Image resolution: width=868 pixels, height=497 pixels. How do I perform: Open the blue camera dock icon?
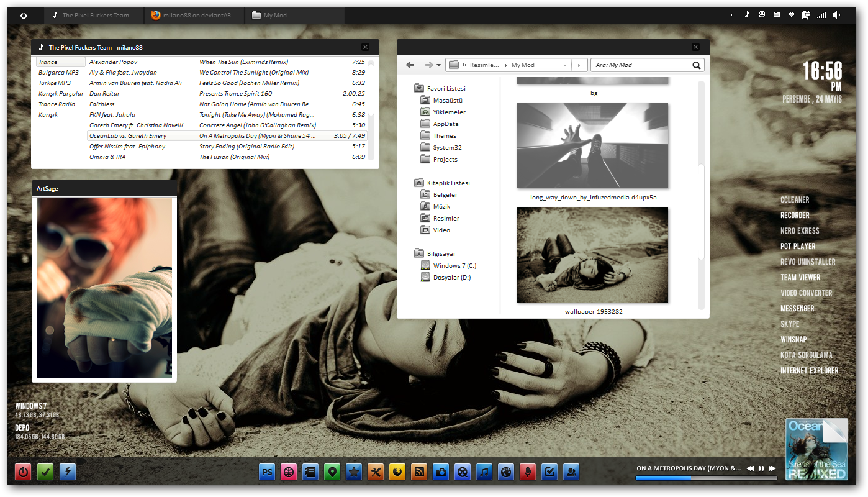click(x=441, y=472)
